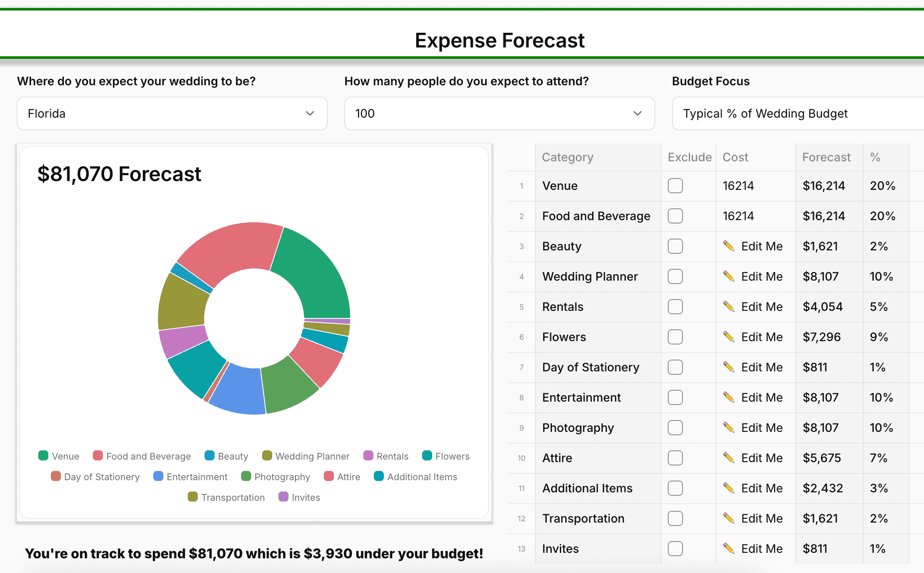
Task: Expand the attendee count dropdown showing 100
Action: click(499, 113)
